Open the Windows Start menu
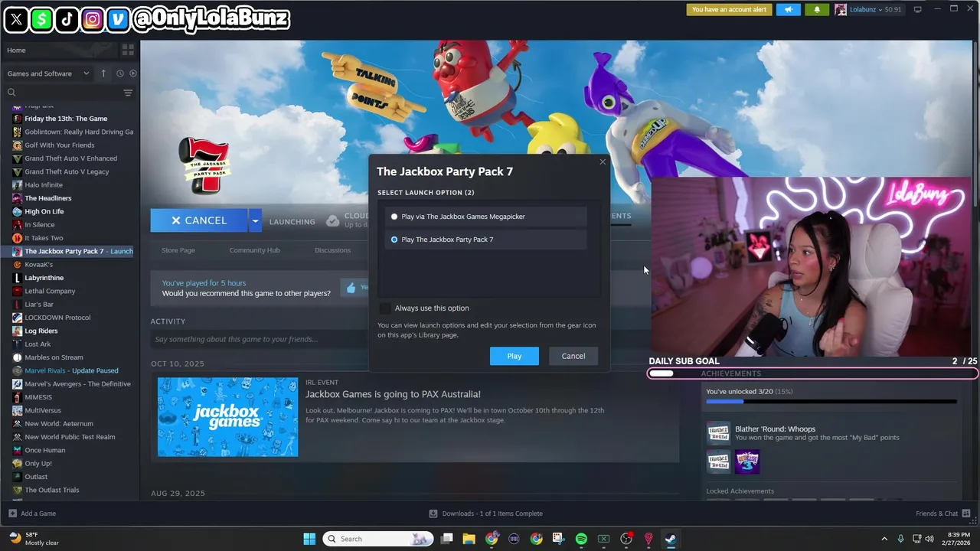This screenshot has height=551, width=980. click(309, 539)
